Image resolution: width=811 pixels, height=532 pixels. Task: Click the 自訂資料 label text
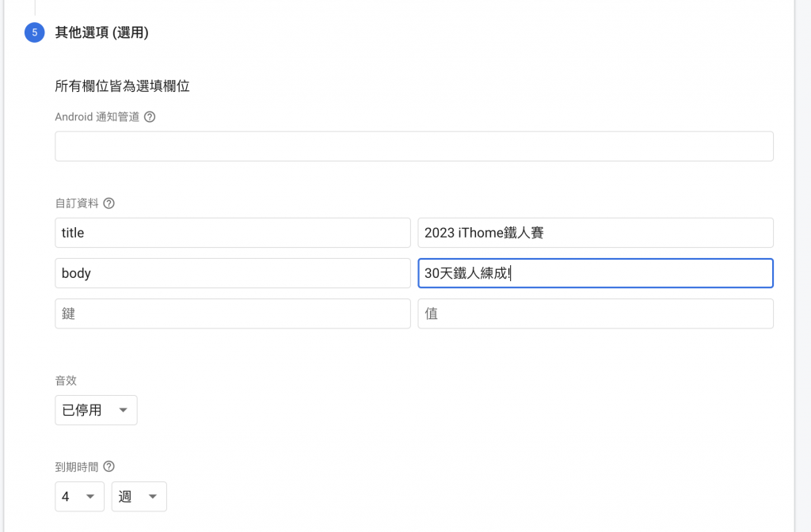[x=77, y=203]
